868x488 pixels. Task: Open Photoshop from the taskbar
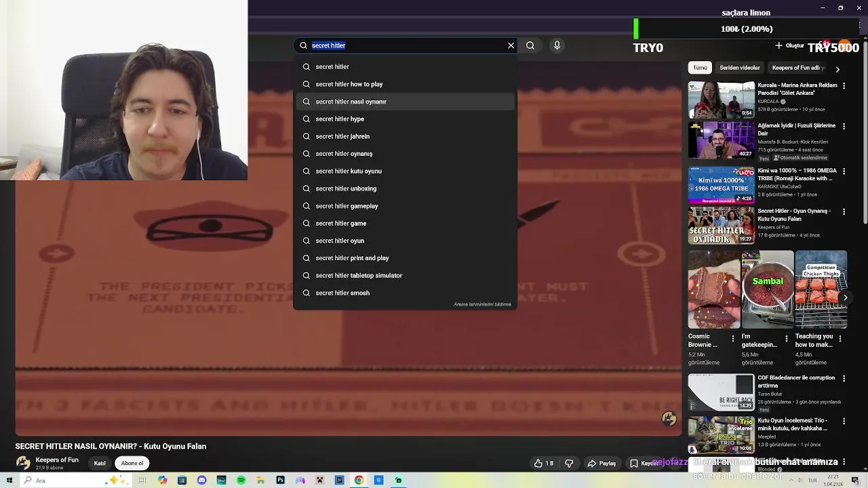[x=280, y=481]
